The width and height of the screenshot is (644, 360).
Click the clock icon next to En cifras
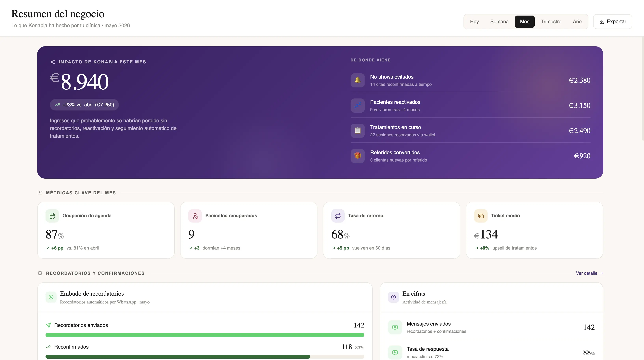click(394, 297)
